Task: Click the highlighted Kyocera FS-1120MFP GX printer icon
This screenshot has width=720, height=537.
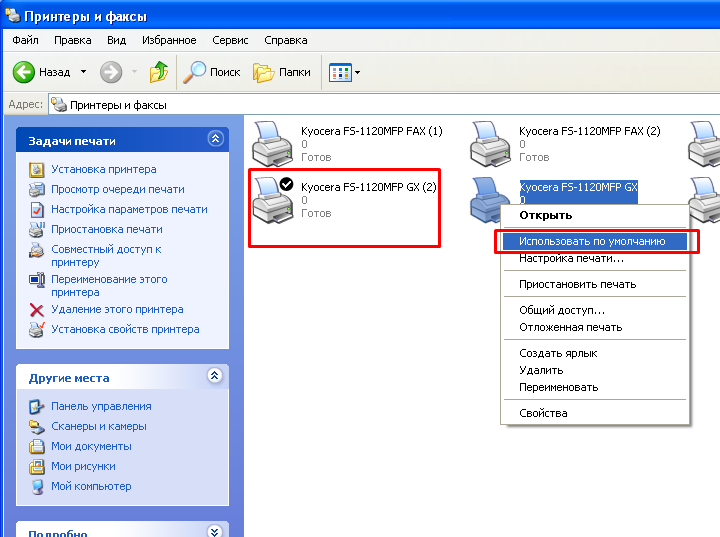Action: [x=487, y=199]
